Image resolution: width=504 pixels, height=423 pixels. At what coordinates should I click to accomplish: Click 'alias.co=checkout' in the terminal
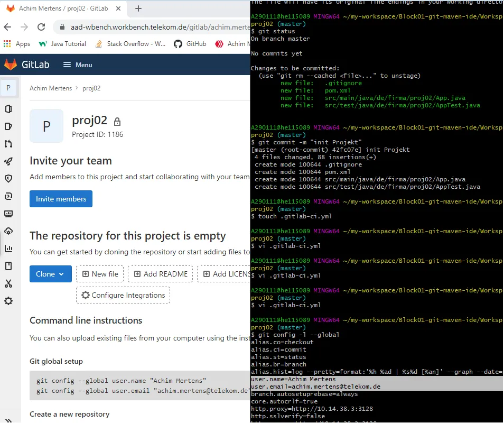282,342
